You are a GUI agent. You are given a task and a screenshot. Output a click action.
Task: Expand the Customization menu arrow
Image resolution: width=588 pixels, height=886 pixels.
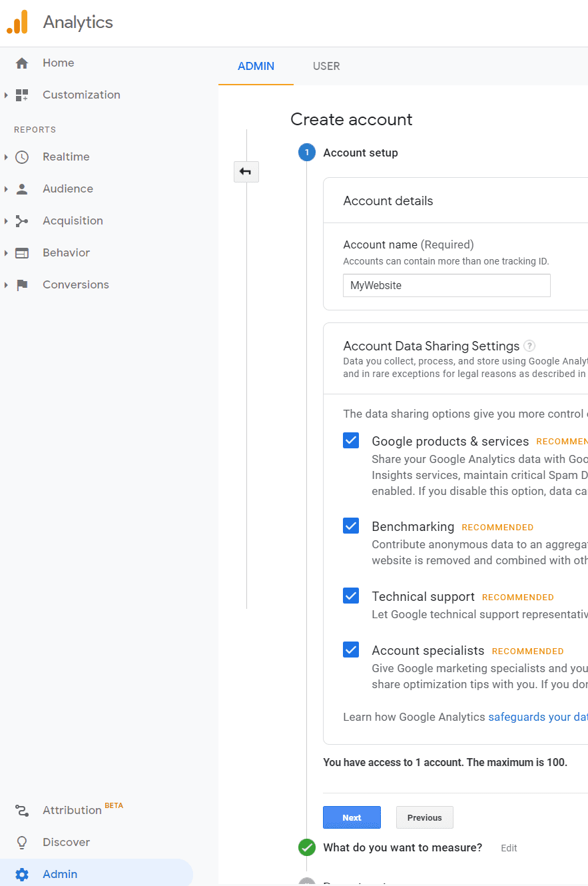click(x=6, y=95)
